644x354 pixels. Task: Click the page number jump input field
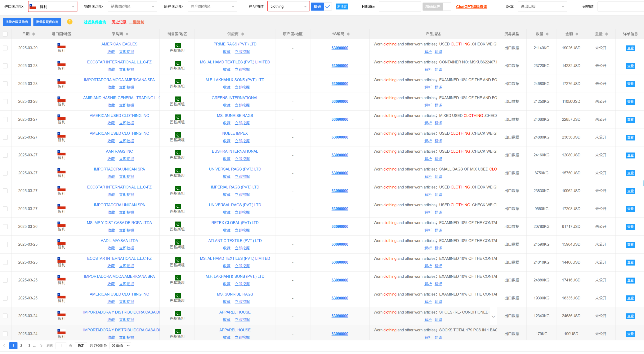pyautogui.click(x=61, y=346)
